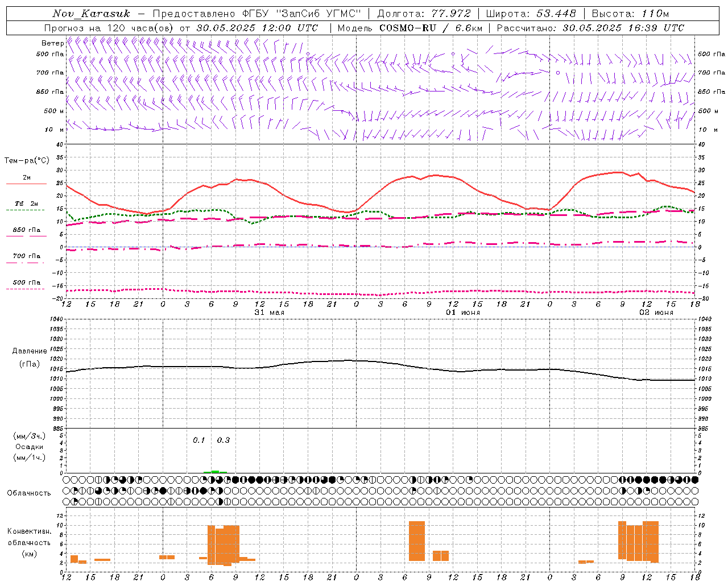Click the elevation label Высота: 110м
The width and height of the screenshot is (728, 582).
[631, 14]
